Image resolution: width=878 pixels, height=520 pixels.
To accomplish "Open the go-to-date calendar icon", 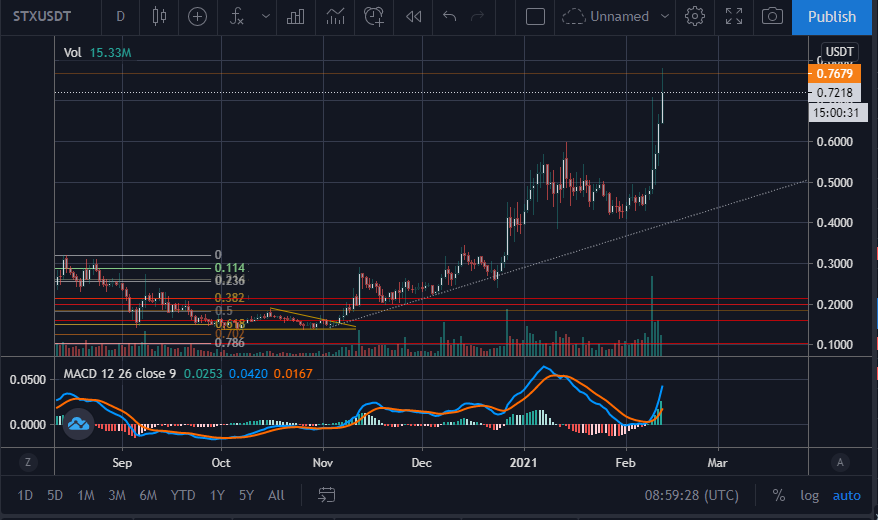I will coord(326,495).
